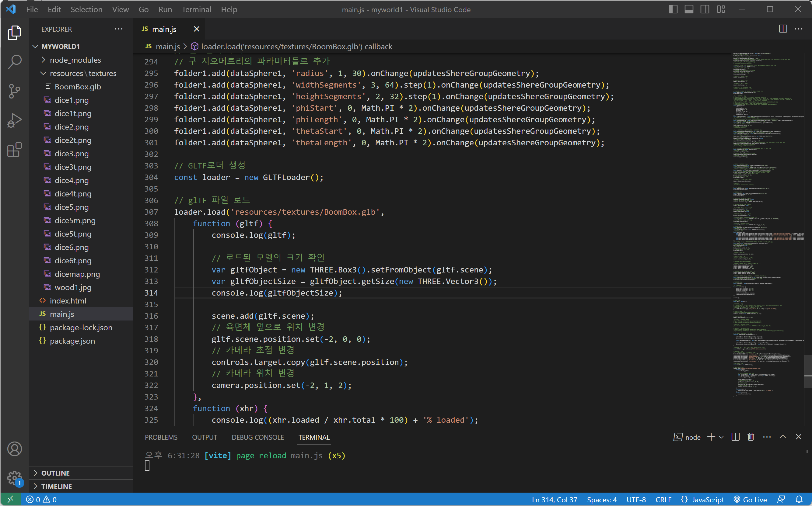Open the Accounts icon in activity bar

(14, 449)
